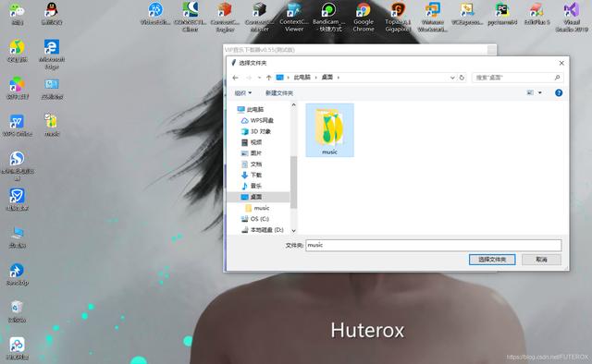Expand the address bar history dropdown
This screenshot has width=592, height=364.
[x=452, y=78]
